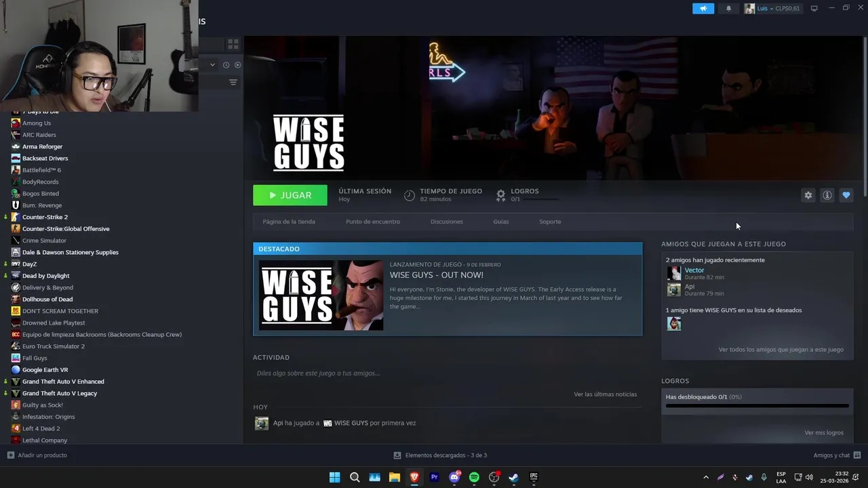Open the advanced filters icon
Viewport: 868px width, 488px height.
point(233,82)
